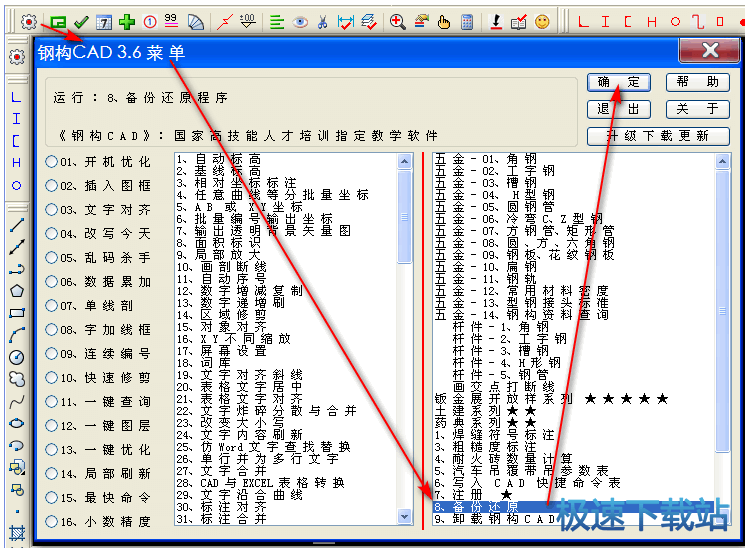Click the green text alignment lines icon

point(276,22)
